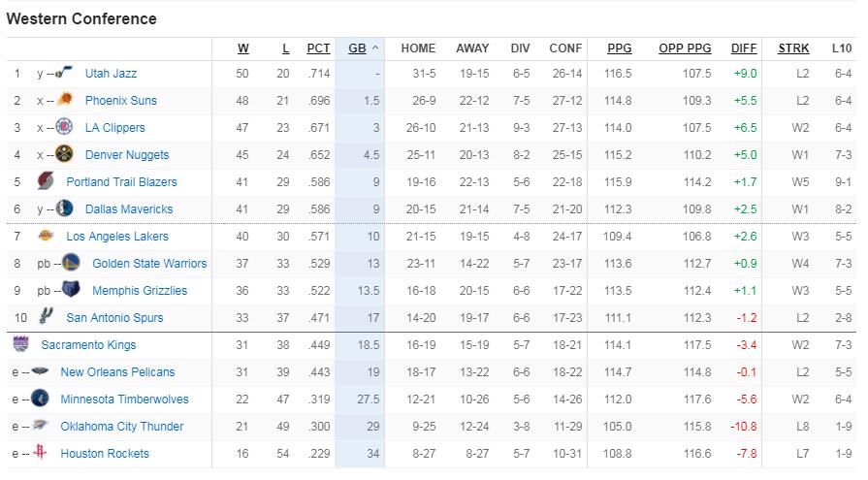Sort table by PCT column header

(318, 48)
